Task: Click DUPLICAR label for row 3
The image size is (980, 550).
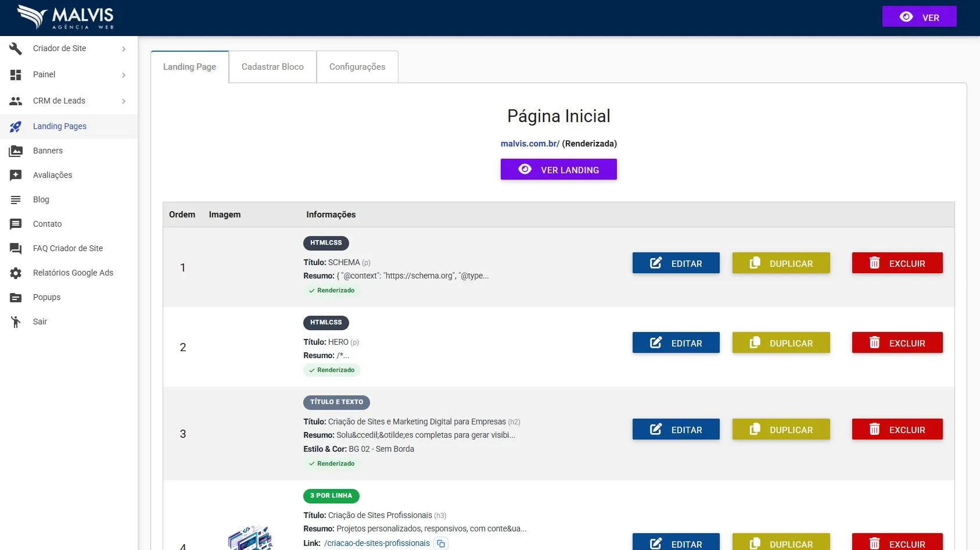Action: point(791,430)
